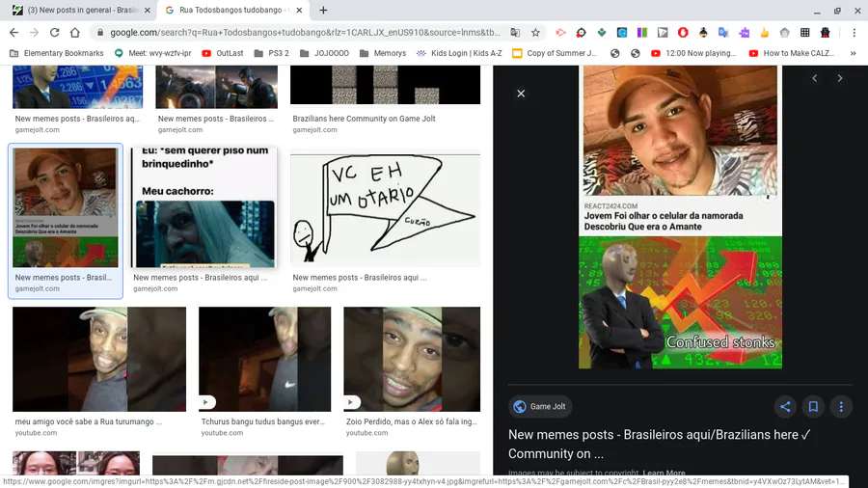
Task: Click the dark robot extension icon at right
Action: point(826,33)
